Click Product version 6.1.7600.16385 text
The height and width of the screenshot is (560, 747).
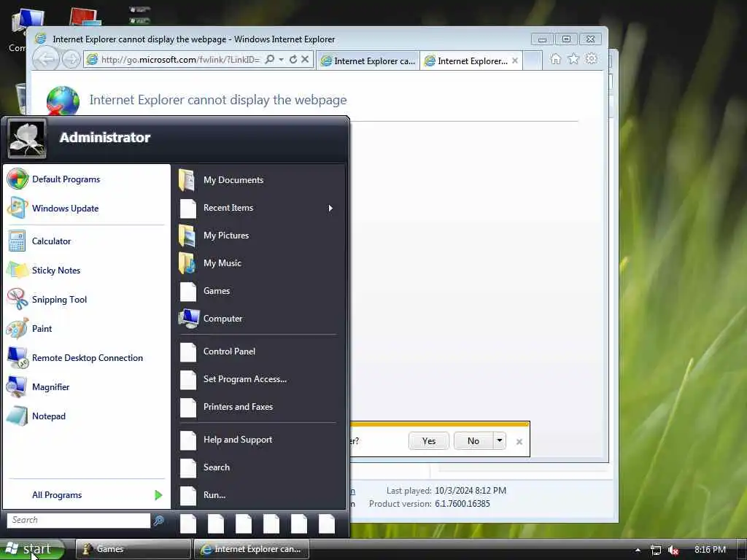click(x=462, y=504)
